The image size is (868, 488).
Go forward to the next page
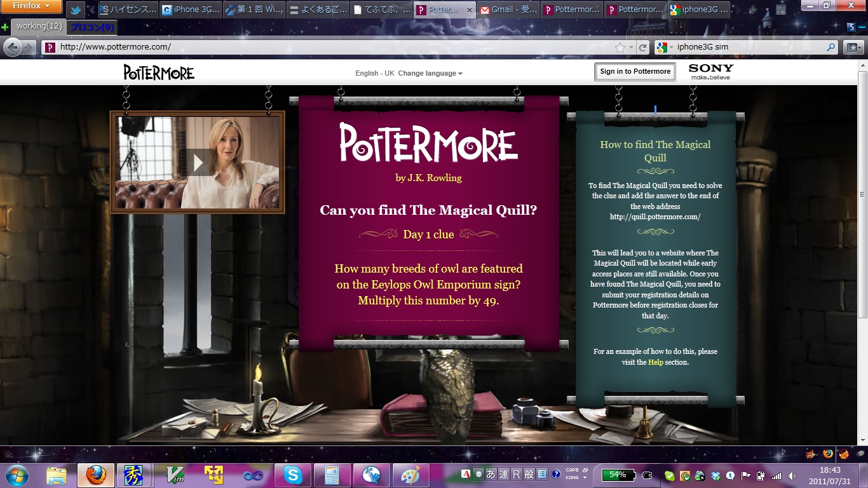coord(29,47)
